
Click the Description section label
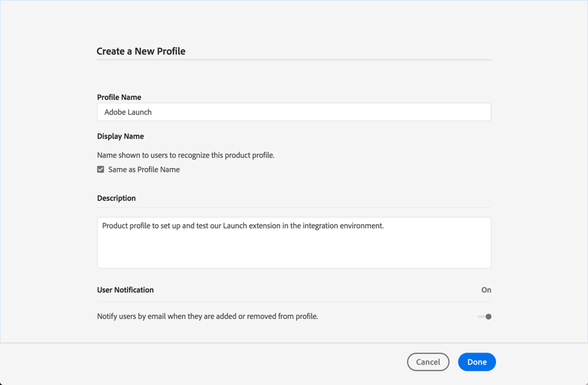pyautogui.click(x=116, y=198)
